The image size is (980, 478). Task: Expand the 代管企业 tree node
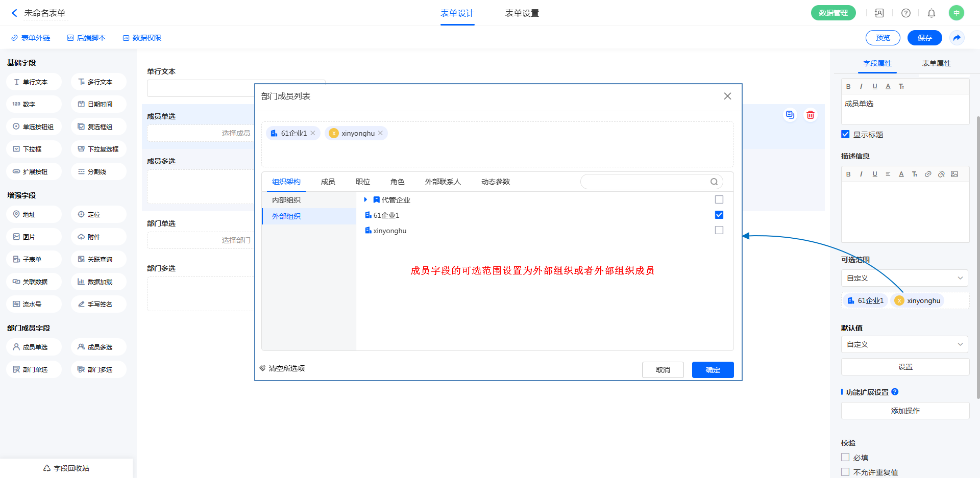365,199
